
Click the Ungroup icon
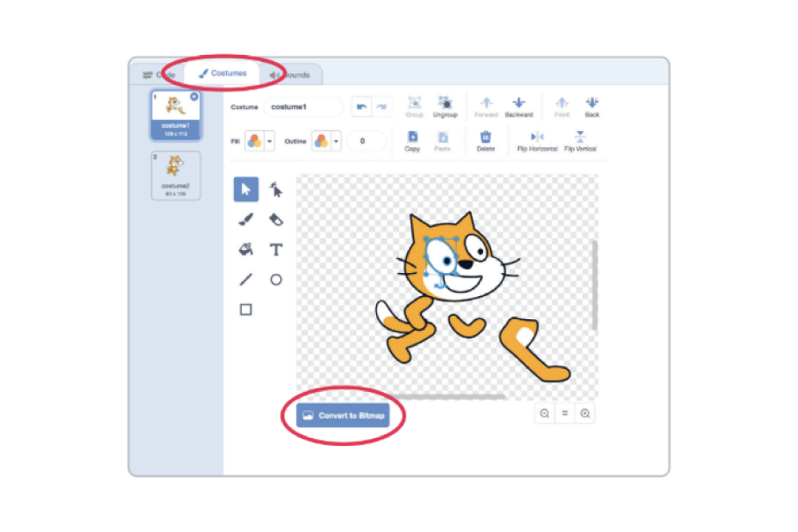tap(445, 104)
